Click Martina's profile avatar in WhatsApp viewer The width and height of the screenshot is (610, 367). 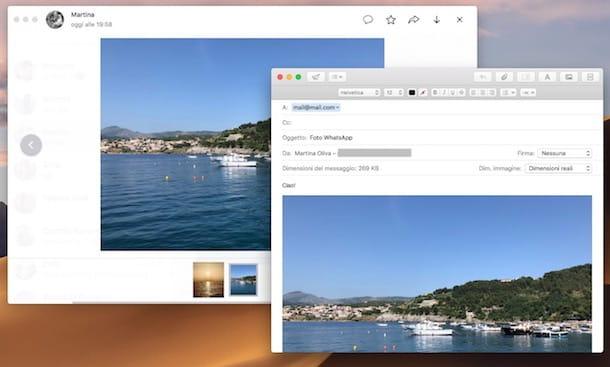pos(55,19)
